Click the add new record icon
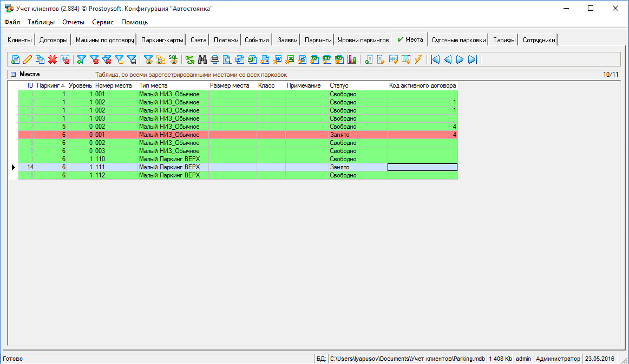The height and width of the screenshot is (364, 629). [15, 59]
